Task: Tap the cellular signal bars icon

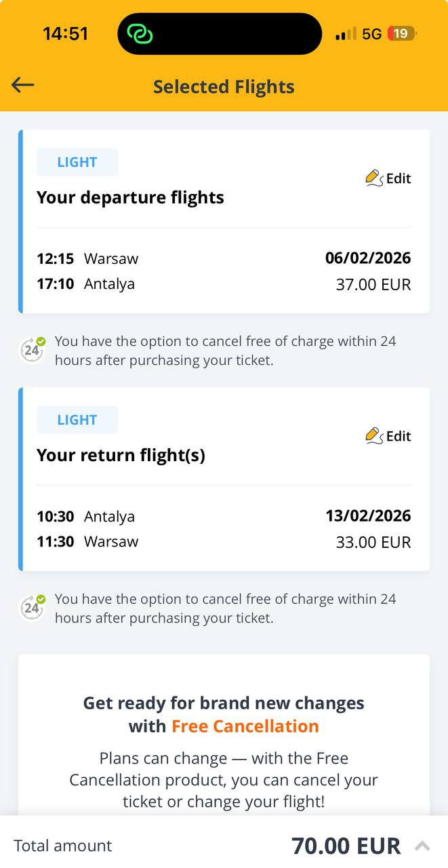Action: (x=346, y=34)
